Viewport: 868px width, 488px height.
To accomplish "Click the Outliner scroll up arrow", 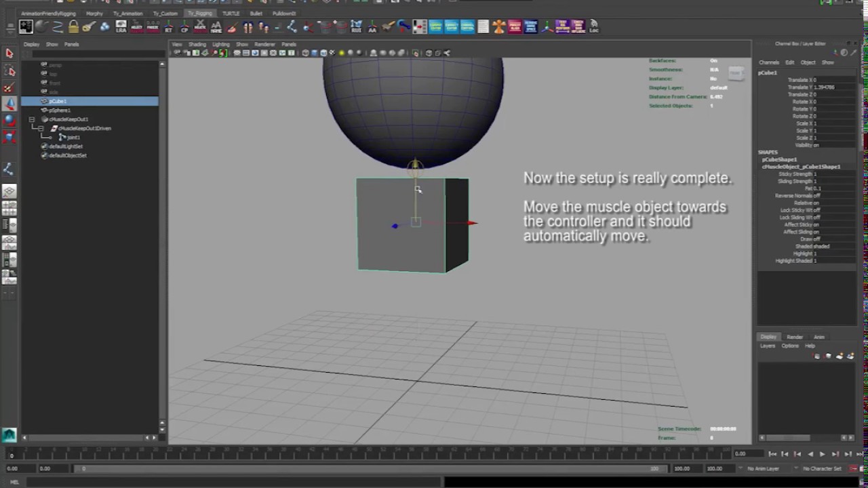I will click(x=161, y=64).
